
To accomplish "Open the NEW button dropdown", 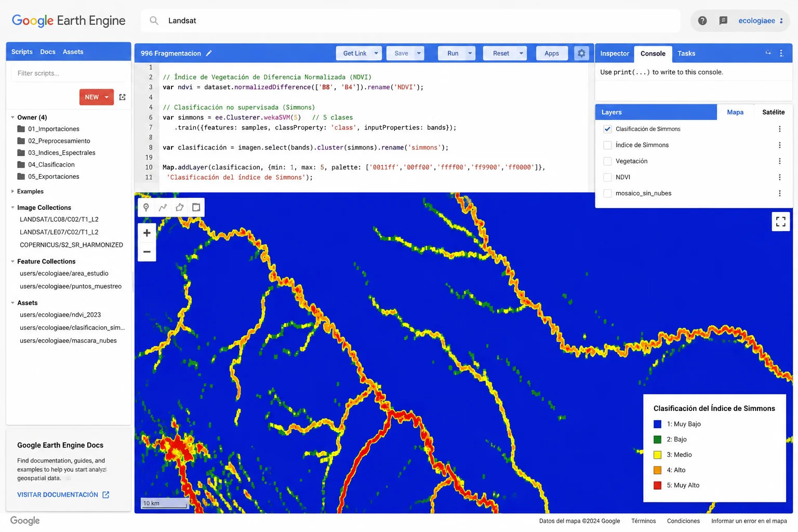I will (107, 97).
